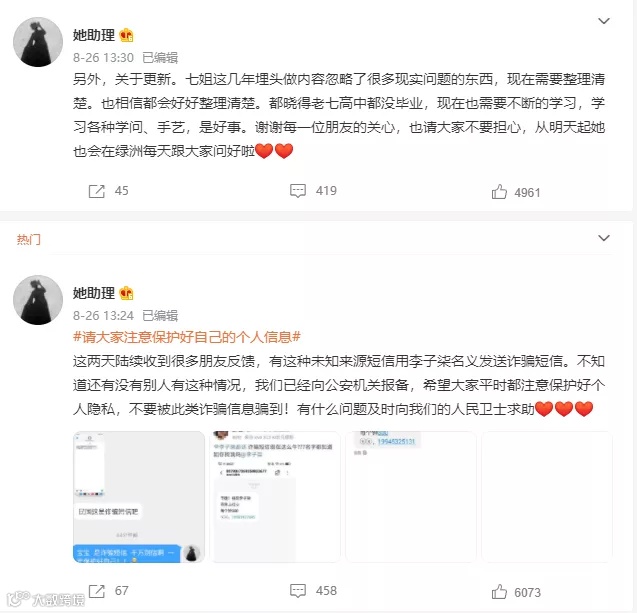Like the first post with 4961 likes
Viewport: 637px width, 613px height.
click(499, 192)
